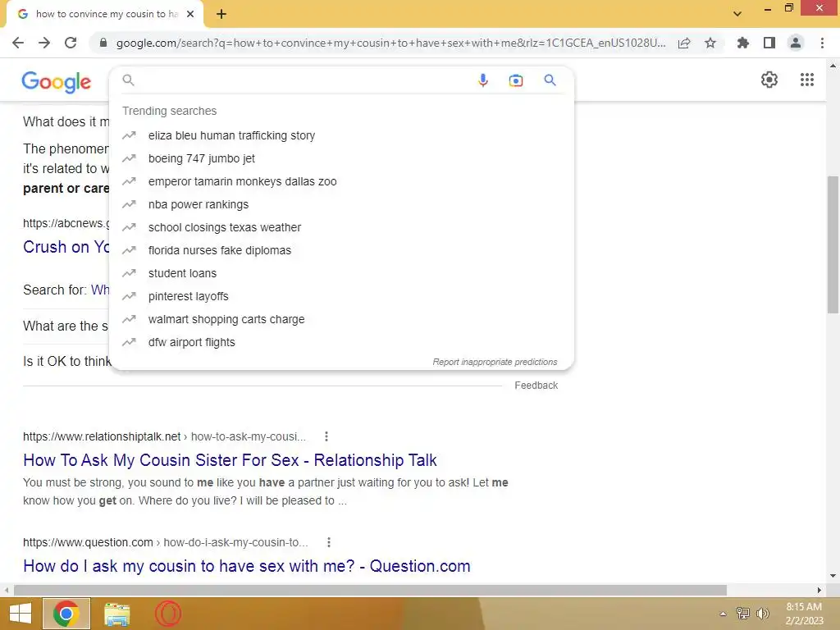840x630 pixels.
Task: Share this page via share icon
Action: (x=684, y=43)
